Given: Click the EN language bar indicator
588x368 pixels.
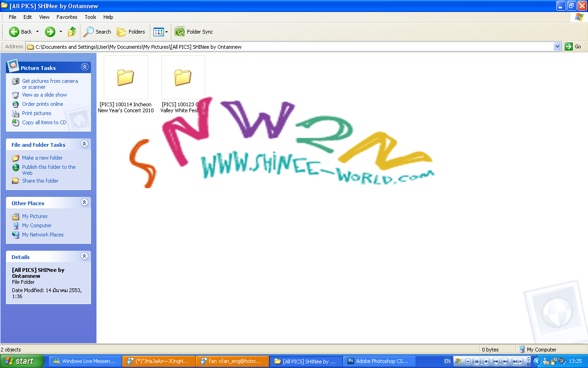Looking at the screenshot, I should [x=447, y=362].
